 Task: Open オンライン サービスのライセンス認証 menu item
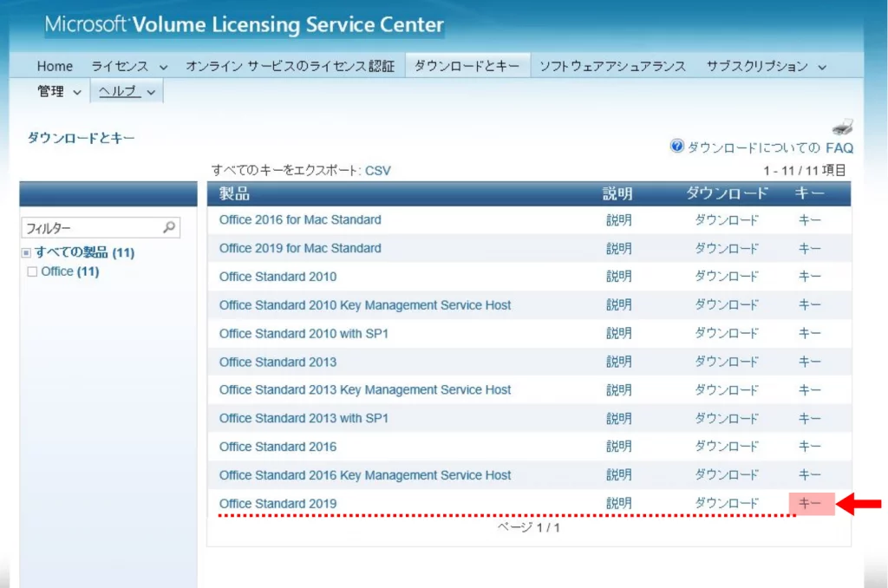coord(290,66)
